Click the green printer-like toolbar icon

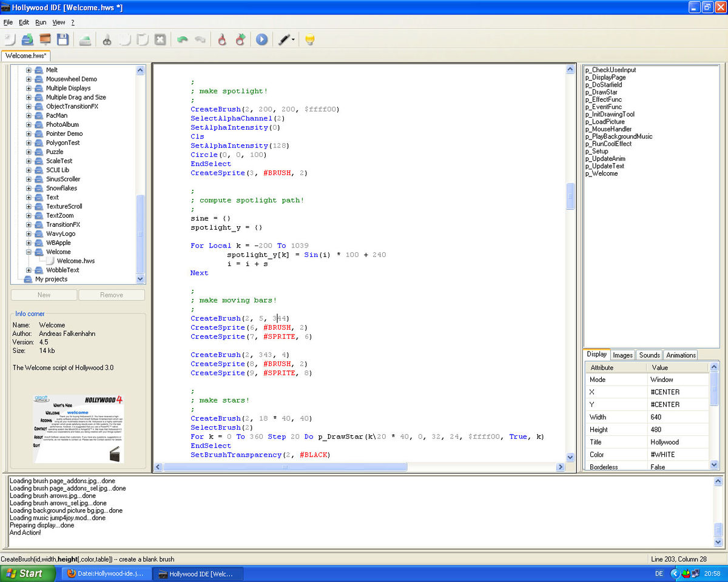point(85,40)
